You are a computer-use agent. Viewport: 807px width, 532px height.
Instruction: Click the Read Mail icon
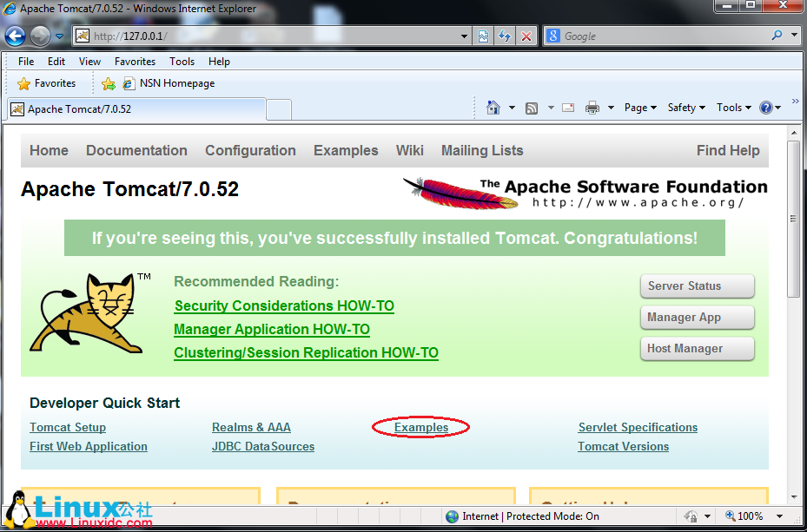(x=566, y=107)
